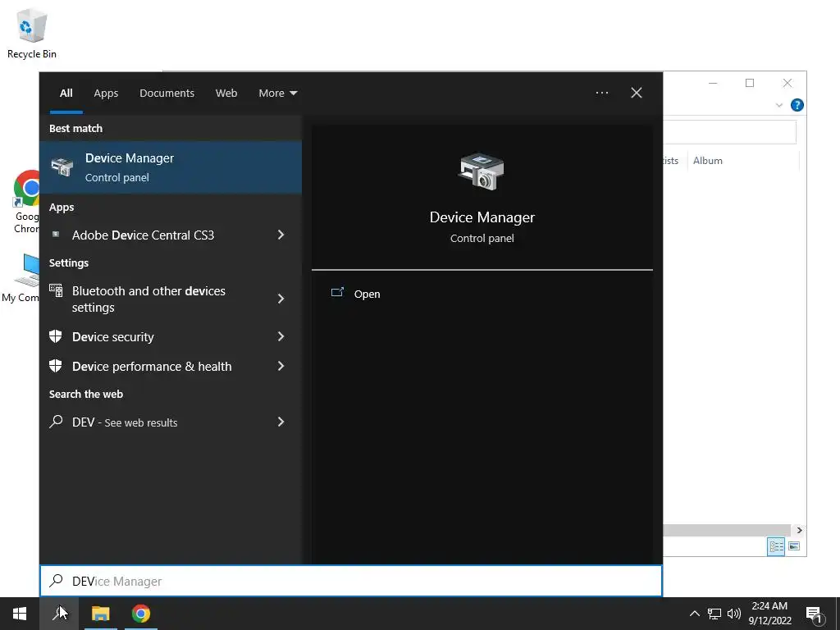Switch Explorer to large thumbnails view icon

tap(794, 546)
